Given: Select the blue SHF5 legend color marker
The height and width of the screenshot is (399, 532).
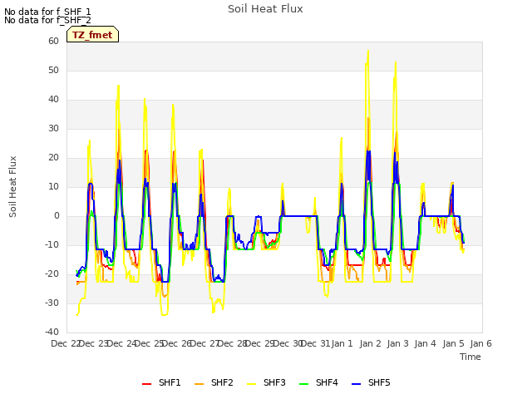Looking at the screenshot, I should tap(357, 384).
